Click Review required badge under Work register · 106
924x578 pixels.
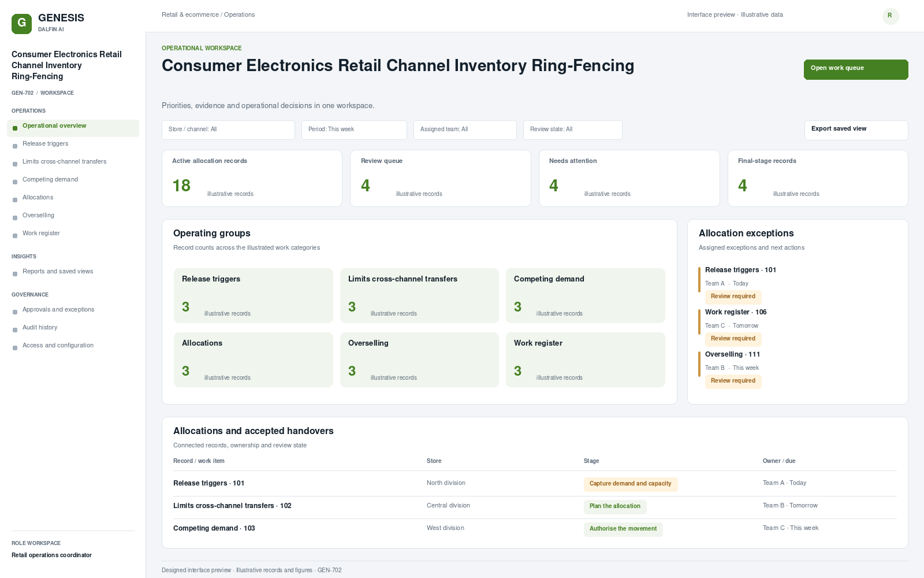click(x=733, y=339)
